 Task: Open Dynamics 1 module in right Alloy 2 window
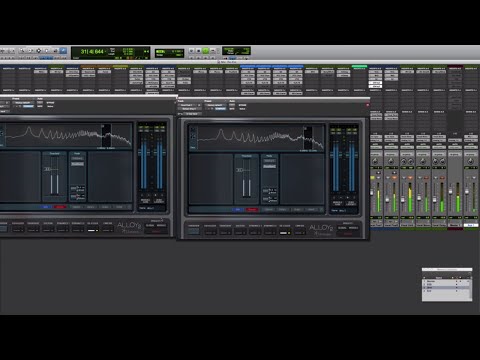255,231
